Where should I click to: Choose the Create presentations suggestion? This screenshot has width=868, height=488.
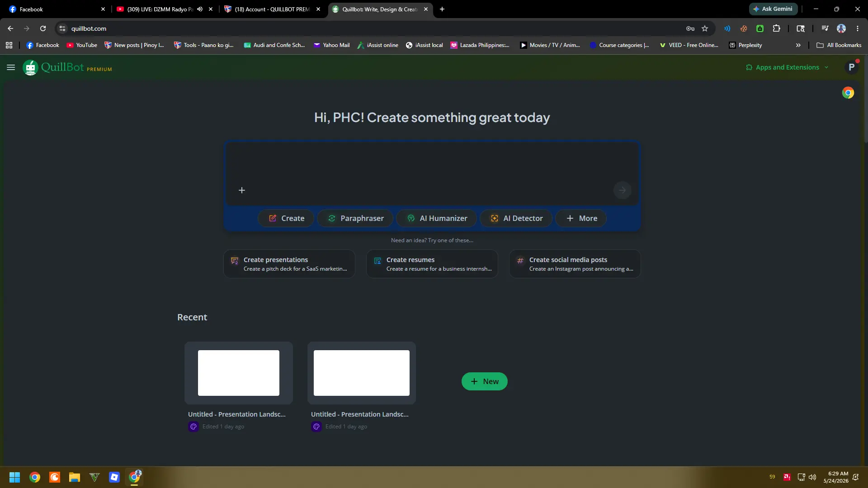(x=289, y=264)
